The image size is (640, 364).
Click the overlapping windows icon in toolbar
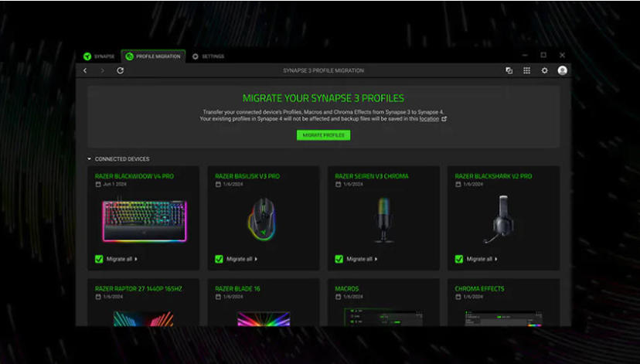[x=509, y=70]
